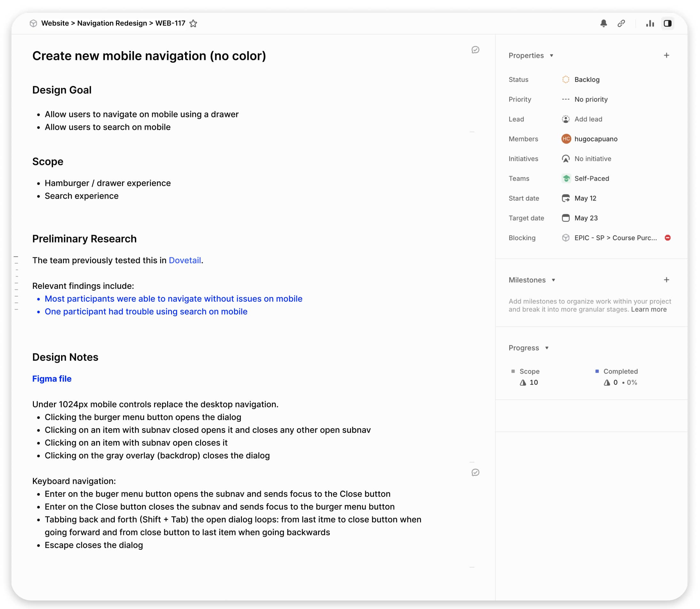Open the bar chart insights icon
This screenshot has height=609, width=700.
(x=650, y=23)
